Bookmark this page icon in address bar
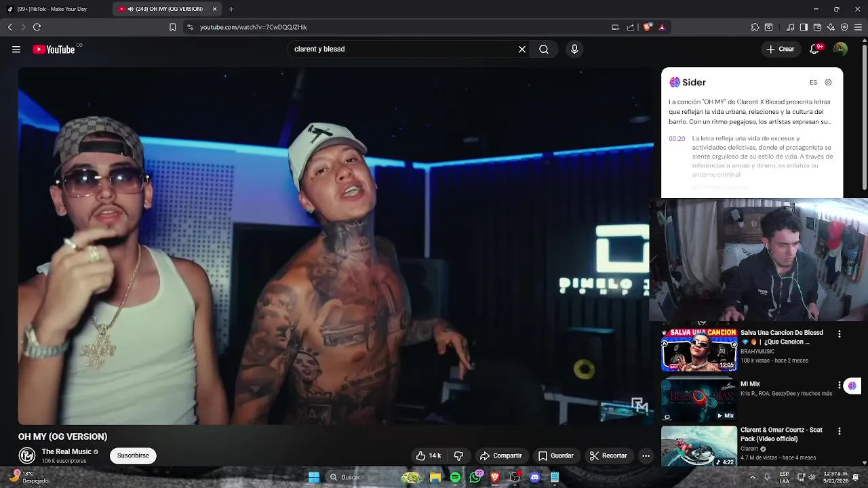 coord(173,27)
